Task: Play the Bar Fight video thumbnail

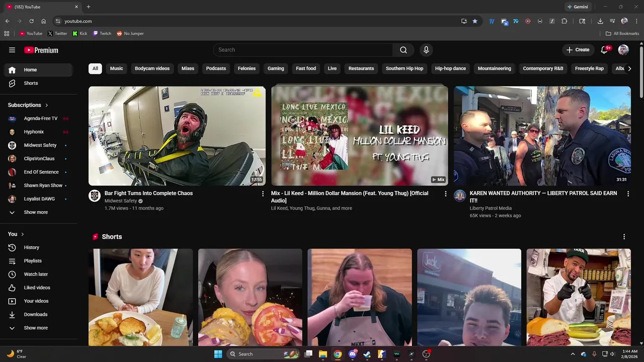Action: tap(177, 136)
